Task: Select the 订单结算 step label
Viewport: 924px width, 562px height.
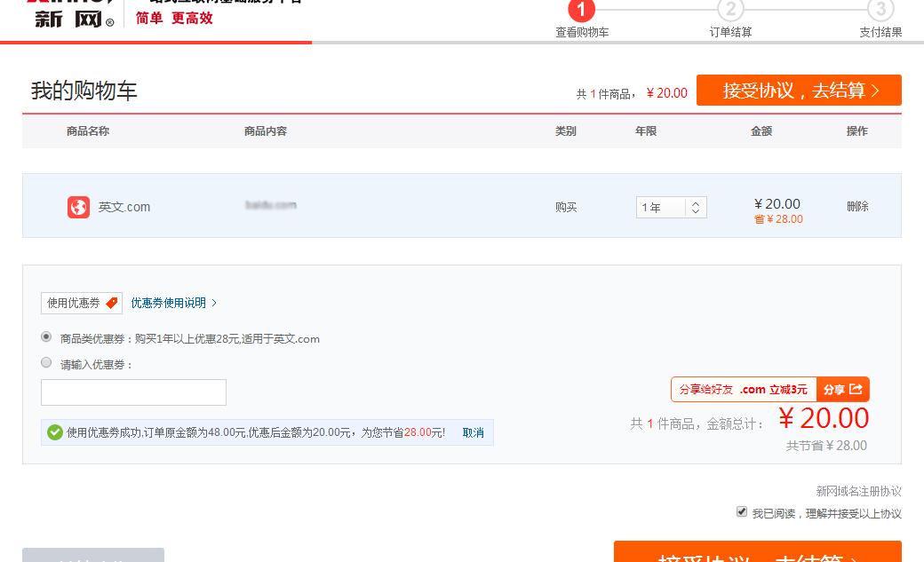Action: 730,31
